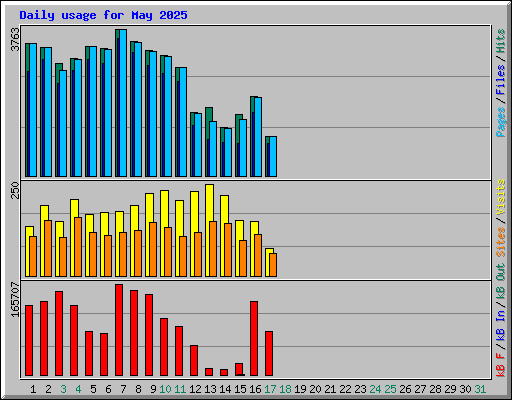The width and height of the screenshot is (512, 400).
Task: Click the day 7 label on the x-axis
Action: 123,389
